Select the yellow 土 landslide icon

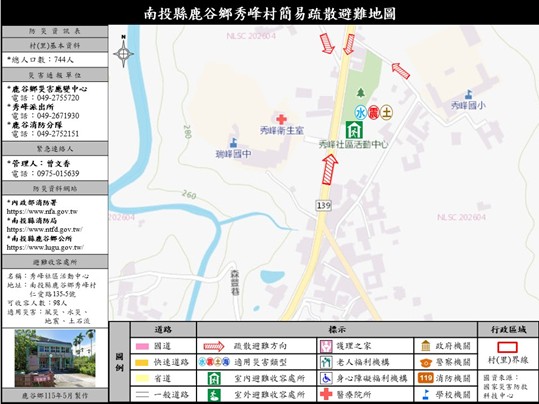pyautogui.click(x=386, y=113)
